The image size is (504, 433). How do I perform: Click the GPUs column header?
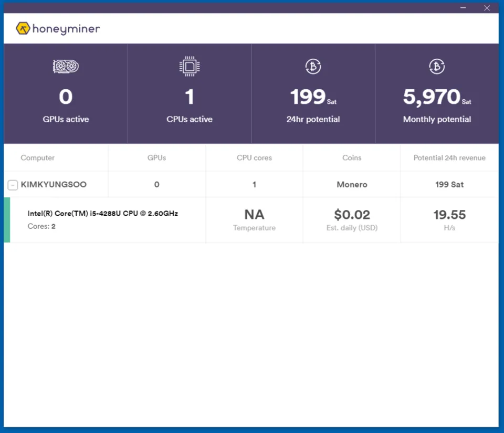156,158
